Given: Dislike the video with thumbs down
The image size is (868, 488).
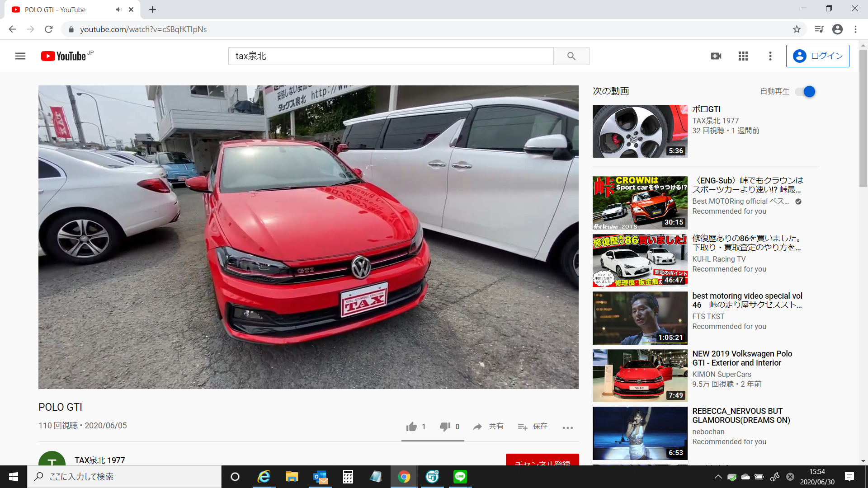Looking at the screenshot, I should pyautogui.click(x=445, y=427).
